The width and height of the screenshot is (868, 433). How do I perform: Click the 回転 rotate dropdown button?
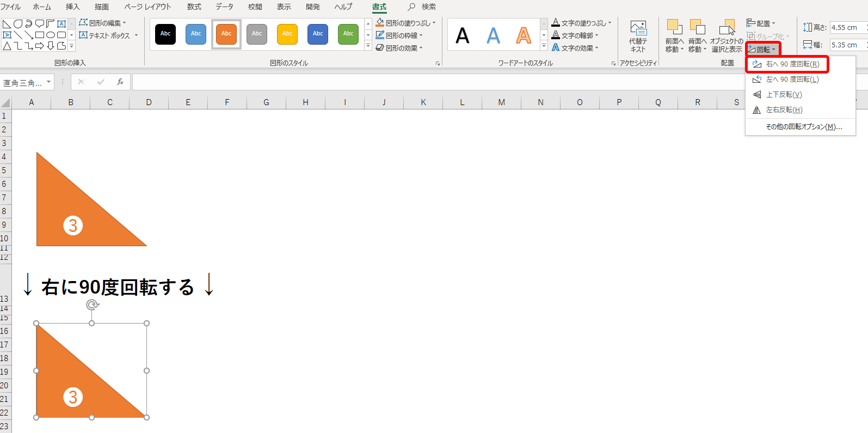point(762,50)
